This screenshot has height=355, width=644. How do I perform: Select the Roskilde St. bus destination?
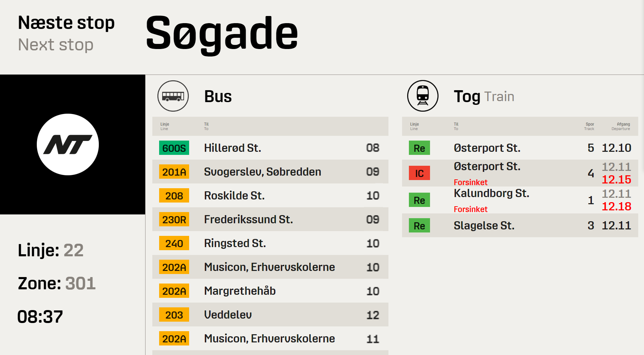point(234,196)
